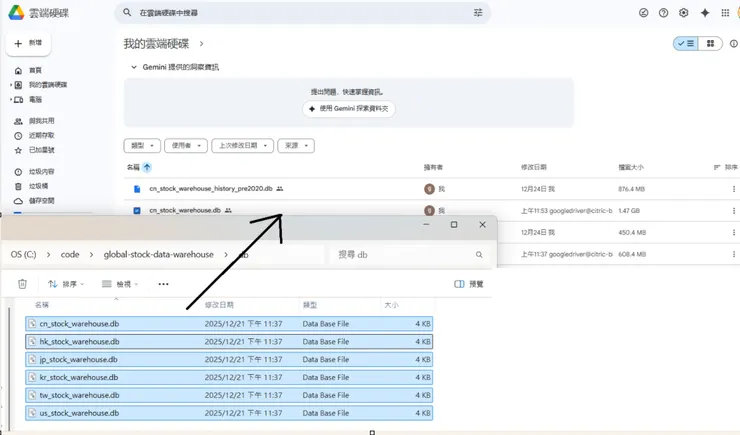This screenshot has width=740, height=435.
Task: Open the 類型 type filter dropdown
Action: coord(142,145)
